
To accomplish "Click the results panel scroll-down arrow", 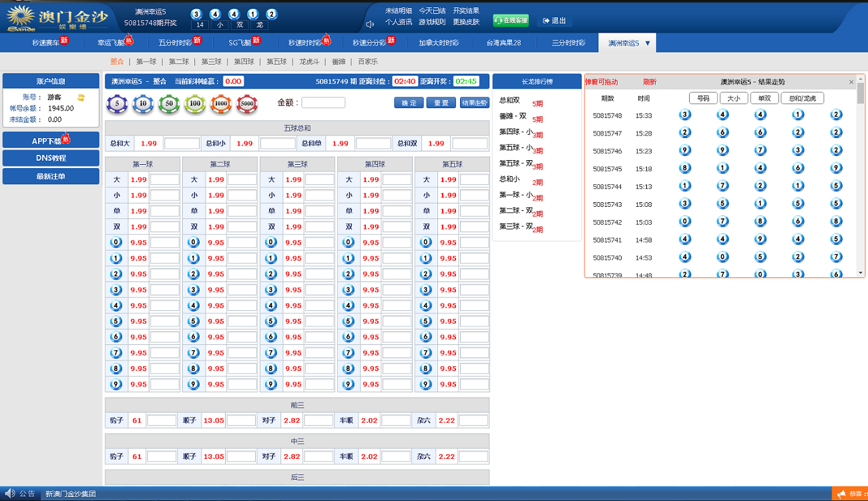I will pyautogui.click(x=860, y=273).
